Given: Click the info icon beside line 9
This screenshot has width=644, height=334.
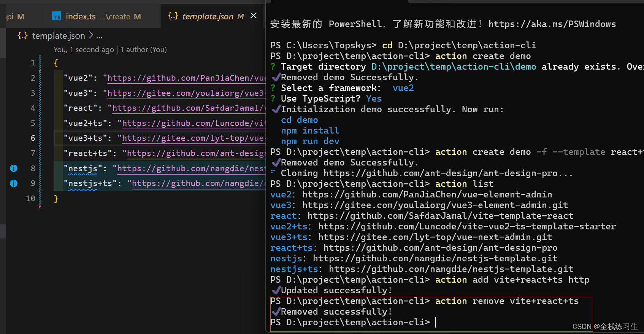Looking at the screenshot, I should (x=14, y=183).
